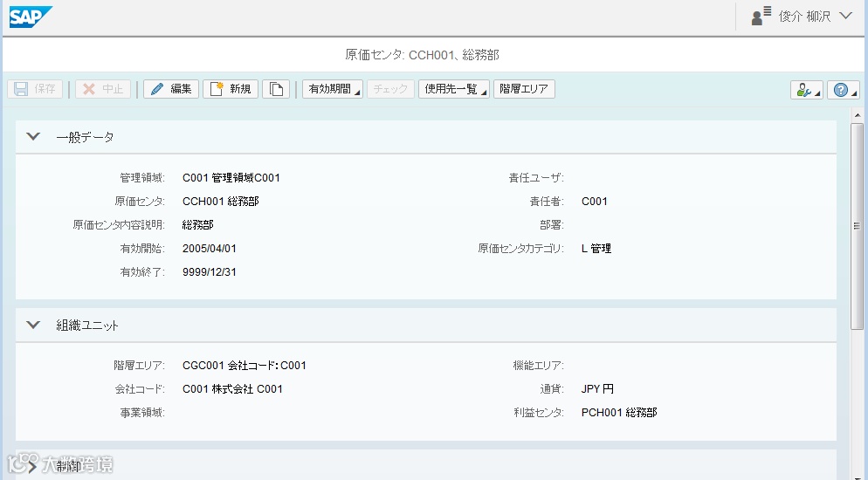The height and width of the screenshot is (480, 868).
Task: Click the category value L 管理
Action: point(596,249)
